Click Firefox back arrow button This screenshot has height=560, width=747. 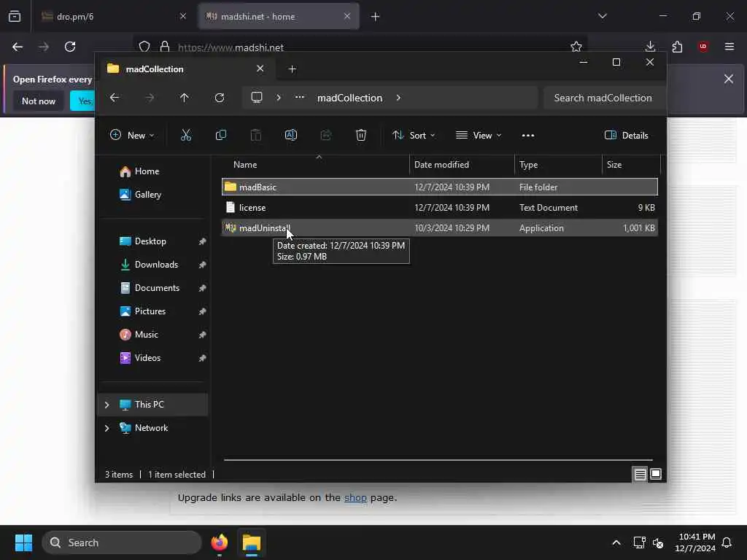(18, 47)
